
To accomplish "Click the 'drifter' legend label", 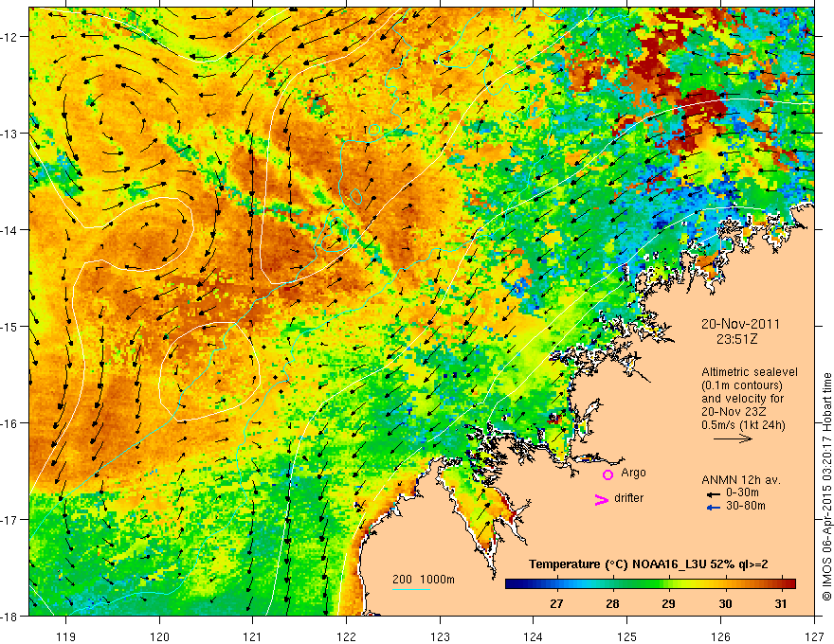I will click(628, 498).
